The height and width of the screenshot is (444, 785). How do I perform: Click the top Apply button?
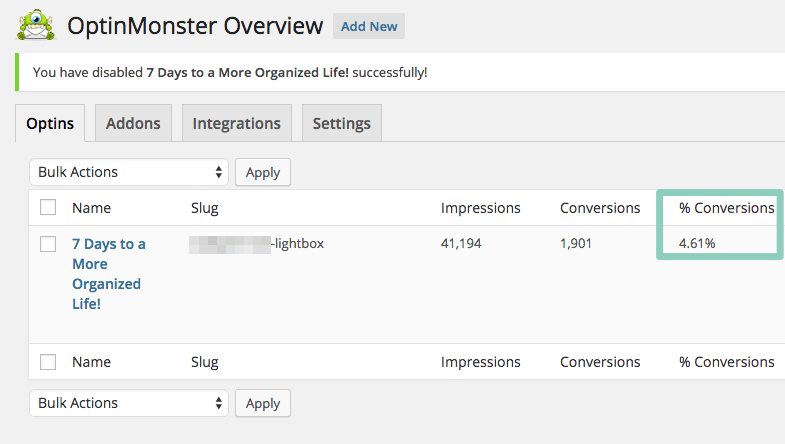(x=263, y=172)
